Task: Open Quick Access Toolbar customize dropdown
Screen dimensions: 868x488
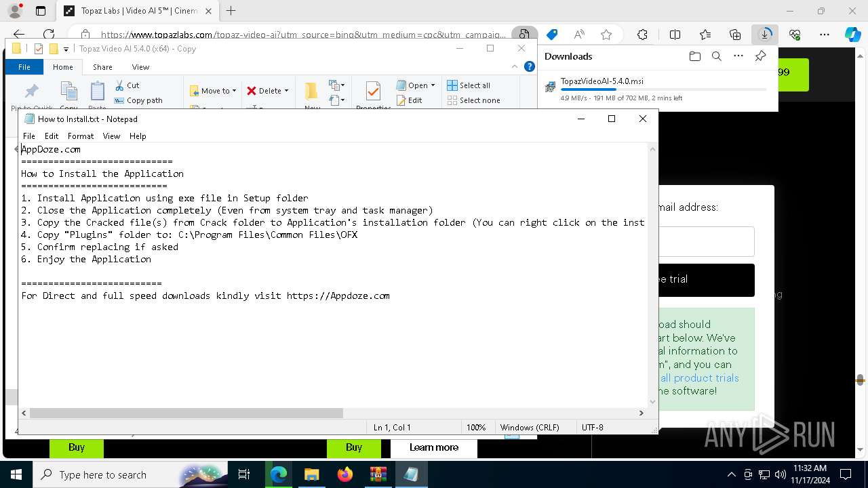Action: click(x=66, y=49)
